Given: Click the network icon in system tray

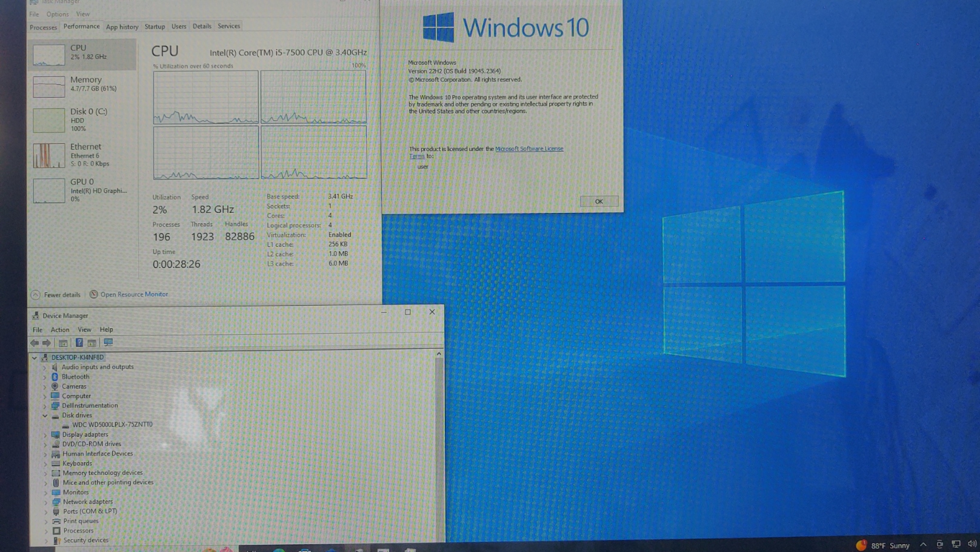Looking at the screenshot, I should (956, 544).
